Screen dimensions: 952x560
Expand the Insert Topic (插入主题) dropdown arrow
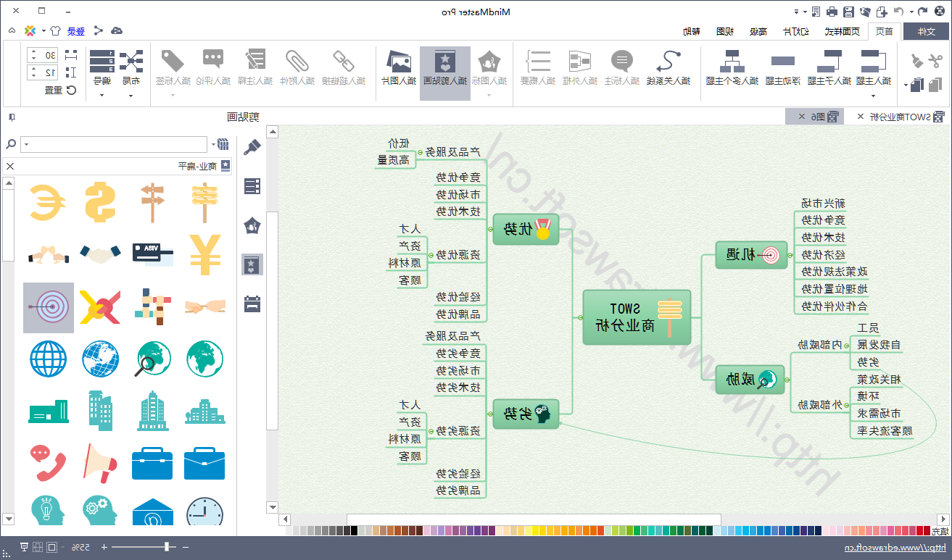point(874,94)
